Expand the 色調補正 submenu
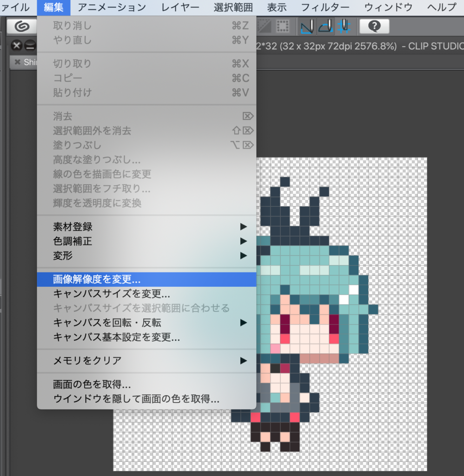 146,241
